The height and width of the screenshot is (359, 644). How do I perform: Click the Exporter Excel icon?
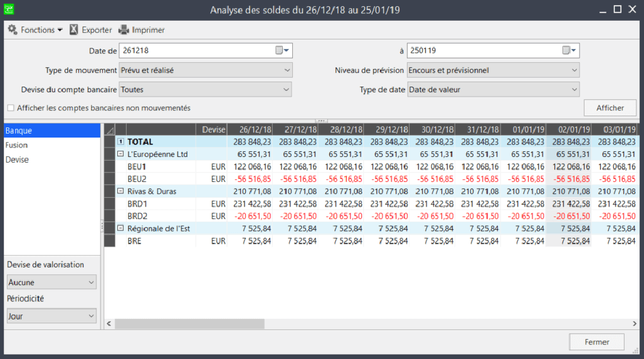point(74,29)
